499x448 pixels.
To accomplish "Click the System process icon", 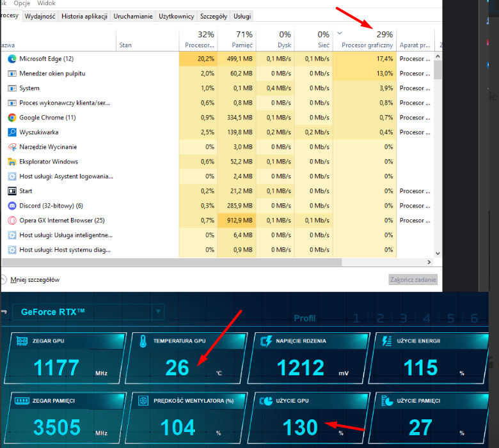I will point(12,88).
